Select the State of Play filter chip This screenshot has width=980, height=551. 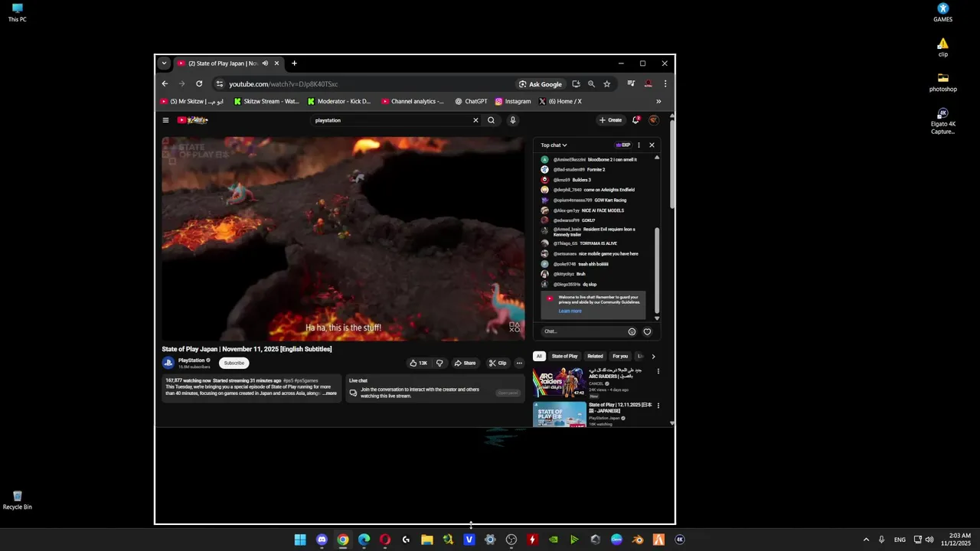click(x=565, y=356)
